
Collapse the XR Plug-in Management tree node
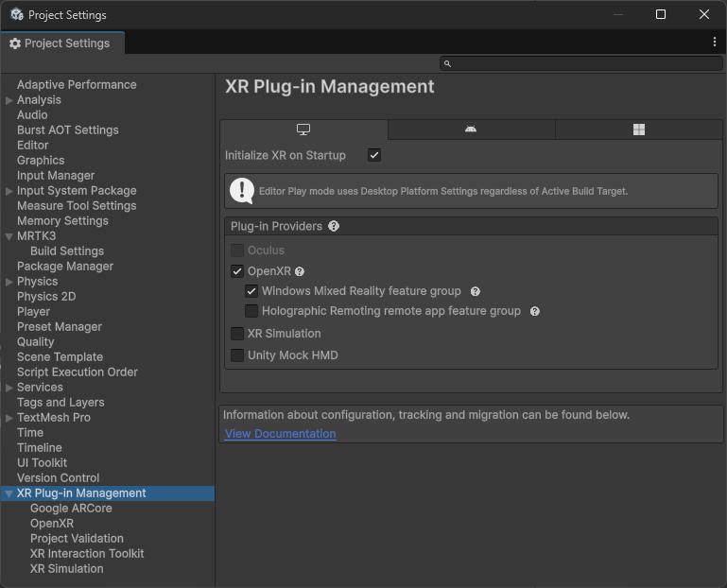[x=9, y=493]
